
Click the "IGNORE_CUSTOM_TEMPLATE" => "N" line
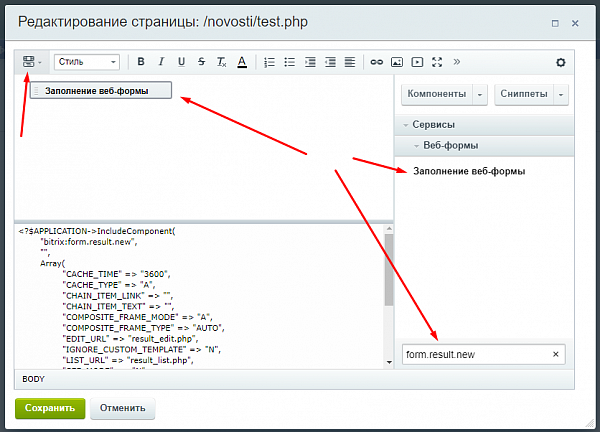point(141,349)
